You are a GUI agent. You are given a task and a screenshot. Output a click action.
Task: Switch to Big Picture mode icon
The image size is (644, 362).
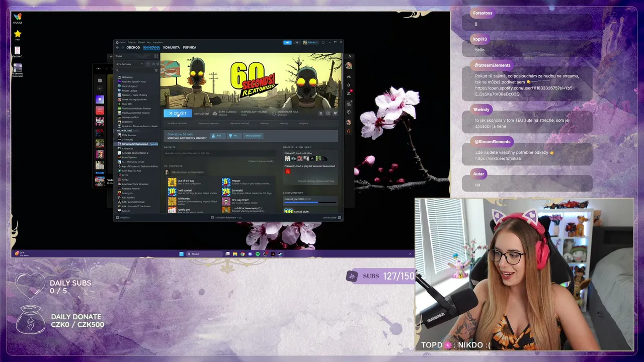click(323, 43)
